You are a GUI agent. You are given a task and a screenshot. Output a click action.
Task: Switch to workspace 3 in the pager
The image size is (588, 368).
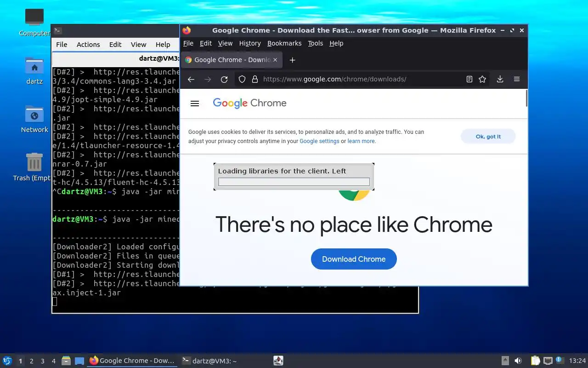point(42,361)
